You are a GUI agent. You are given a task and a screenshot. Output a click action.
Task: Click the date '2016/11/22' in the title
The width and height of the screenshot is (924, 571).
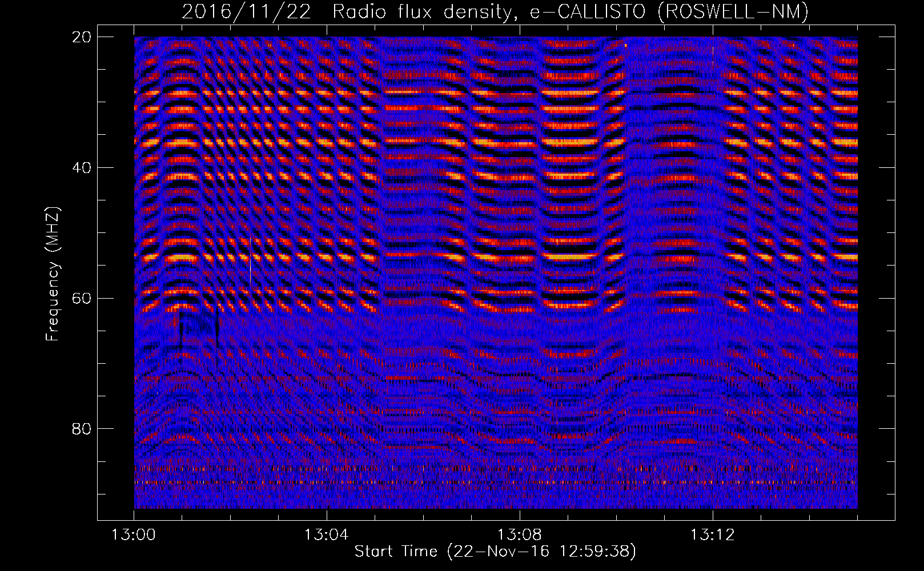[x=247, y=11]
